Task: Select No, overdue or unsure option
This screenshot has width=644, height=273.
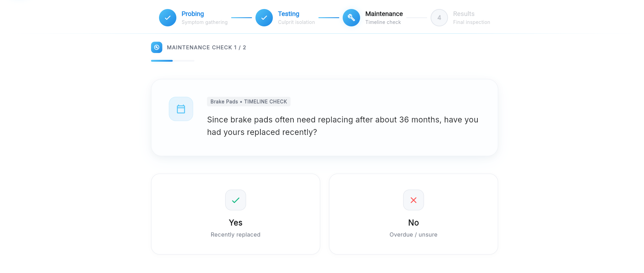Action: pyautogui.click(x=413, y=214)
